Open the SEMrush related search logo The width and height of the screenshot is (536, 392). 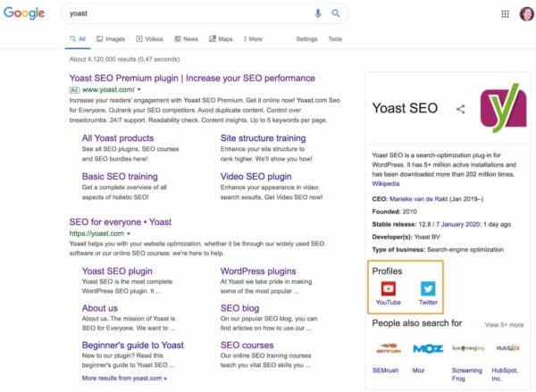[x=387, y=347]
